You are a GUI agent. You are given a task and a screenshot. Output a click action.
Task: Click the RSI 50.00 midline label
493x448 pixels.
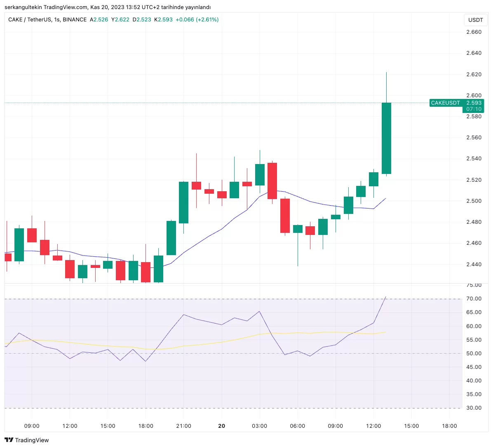474,353
